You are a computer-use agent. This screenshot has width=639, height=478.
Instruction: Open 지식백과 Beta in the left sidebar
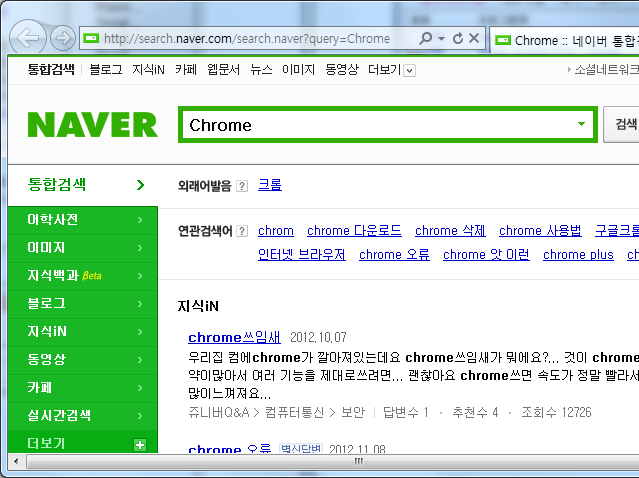[83, 276]
